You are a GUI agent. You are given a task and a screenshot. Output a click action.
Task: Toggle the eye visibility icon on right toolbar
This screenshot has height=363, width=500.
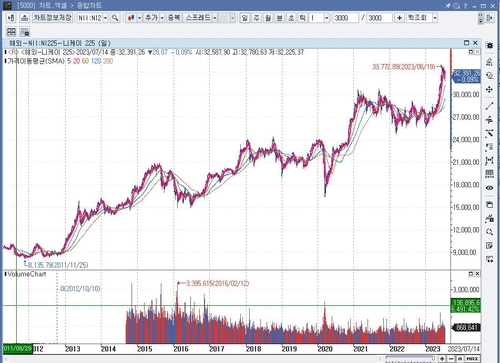pos(489,188)
